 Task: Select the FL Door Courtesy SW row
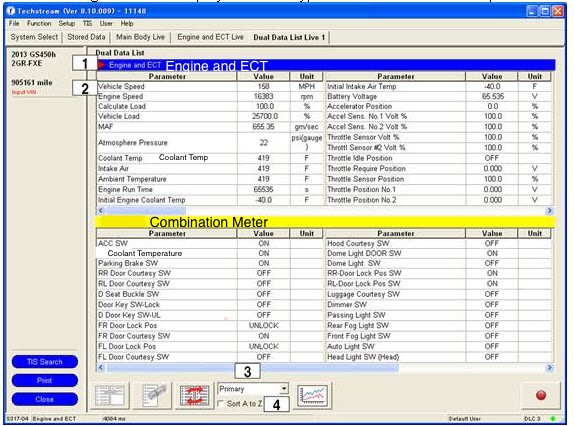point(210,357)
